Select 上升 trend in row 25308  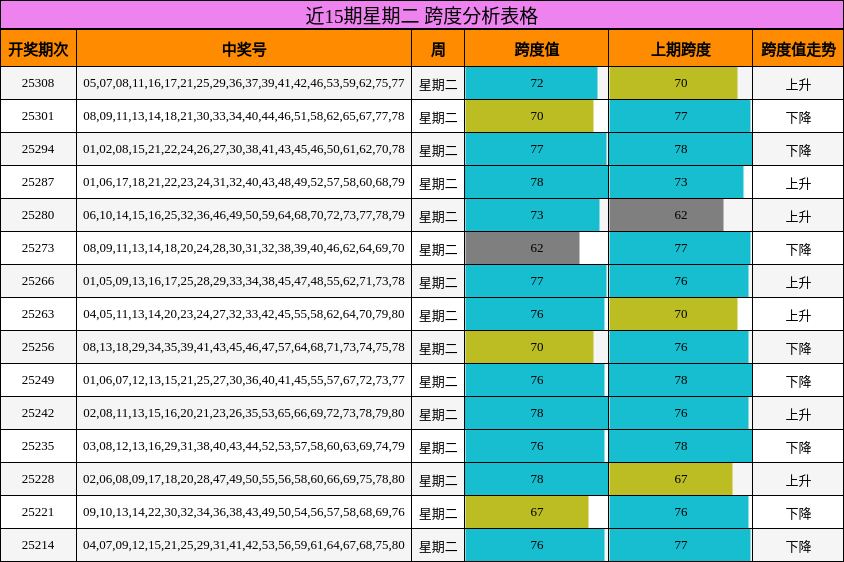point(798,84)
